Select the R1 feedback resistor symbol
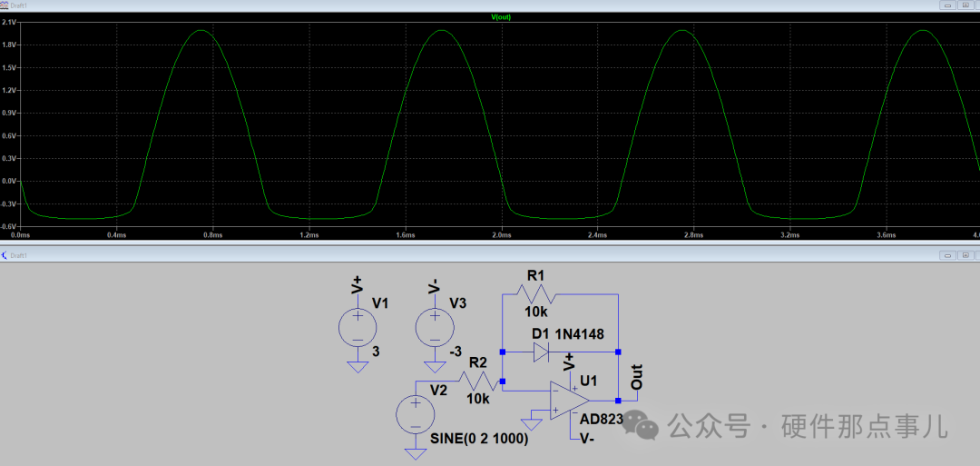This screenshot has height=466, width=980. click(x=535, y=294)
